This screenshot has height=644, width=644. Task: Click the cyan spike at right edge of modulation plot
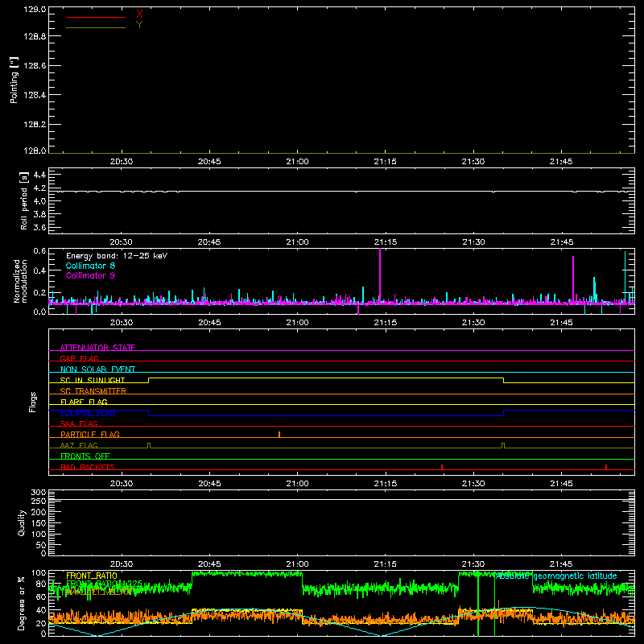625,277
